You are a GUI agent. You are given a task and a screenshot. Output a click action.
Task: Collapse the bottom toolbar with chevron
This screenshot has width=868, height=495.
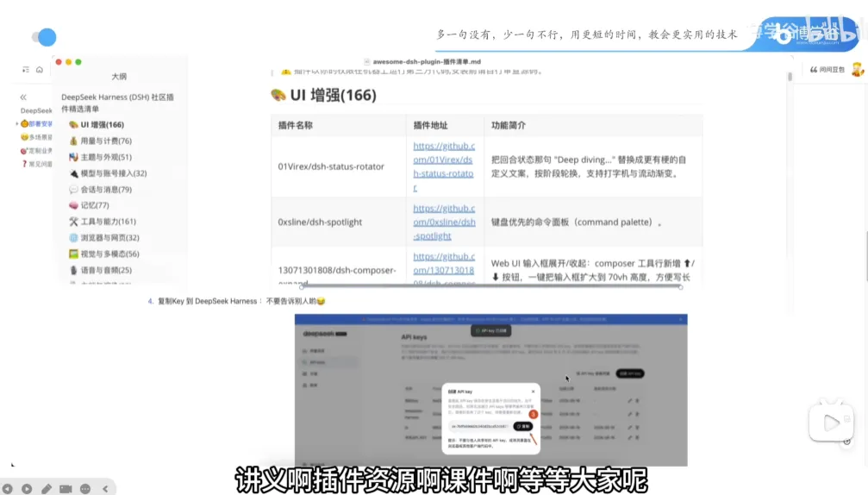coord(105,489)
